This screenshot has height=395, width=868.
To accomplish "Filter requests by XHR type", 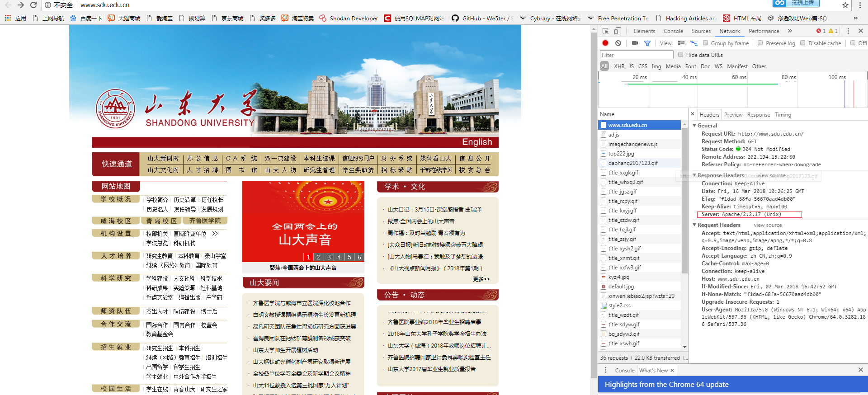I will 619,66.
